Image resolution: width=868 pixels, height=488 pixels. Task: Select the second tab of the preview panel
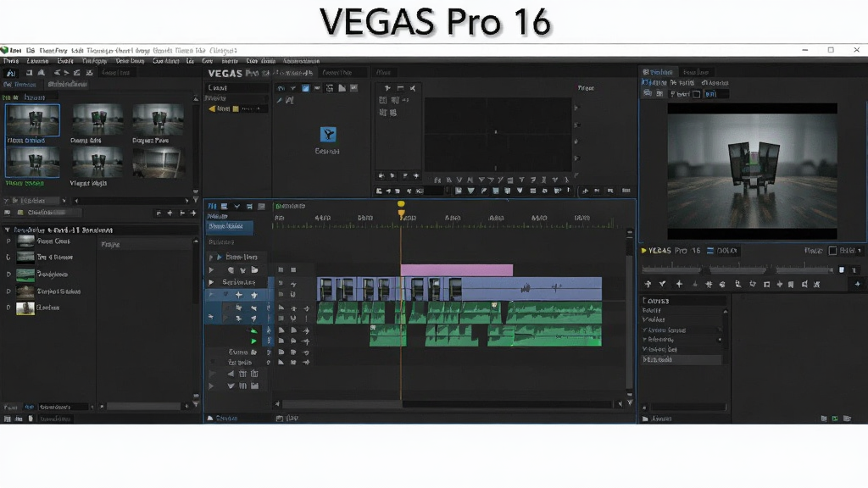tap(696, 72)
